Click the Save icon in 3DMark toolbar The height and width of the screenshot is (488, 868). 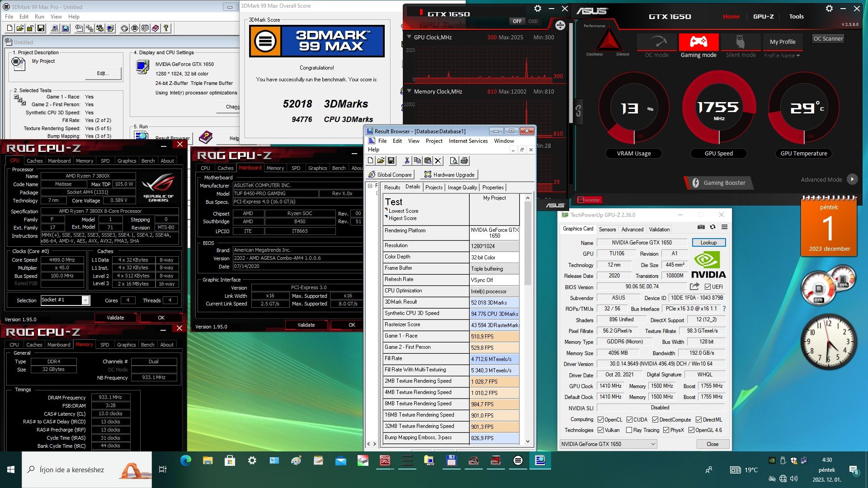[x=41, y=28]
